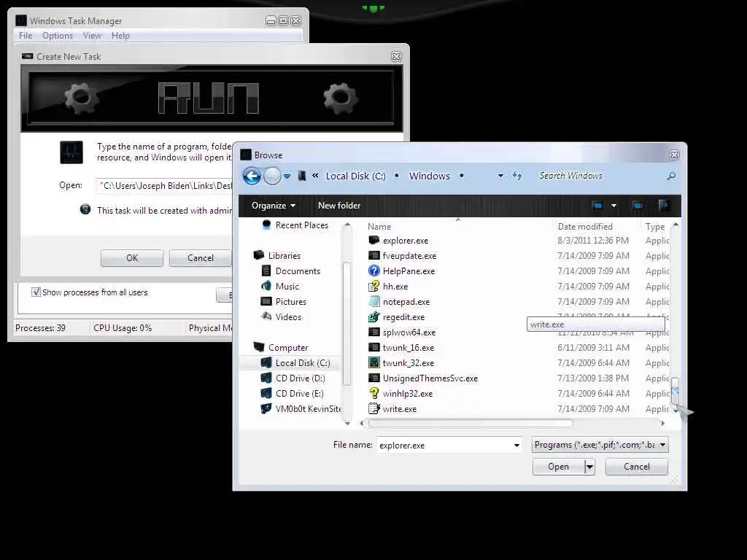This screenshot has width=747, height=560.
Task: Sort by Name column header
Action: click(x=379, y=227)
